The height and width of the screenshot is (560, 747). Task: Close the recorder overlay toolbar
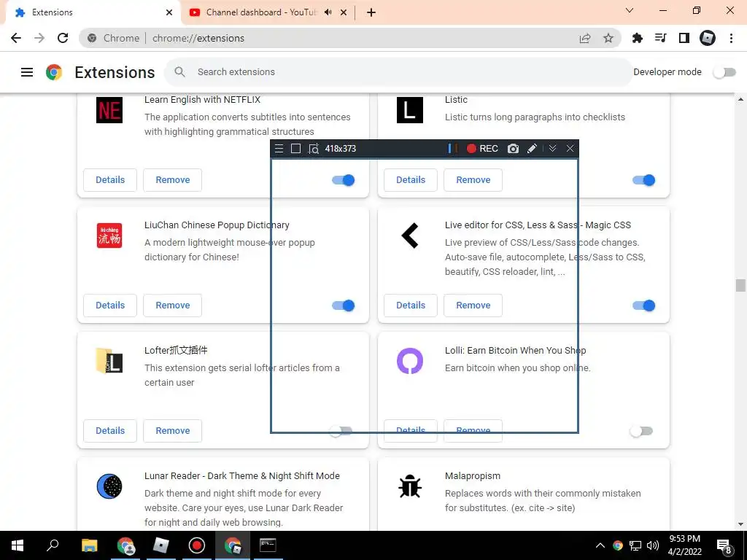(x=570, y=149)
